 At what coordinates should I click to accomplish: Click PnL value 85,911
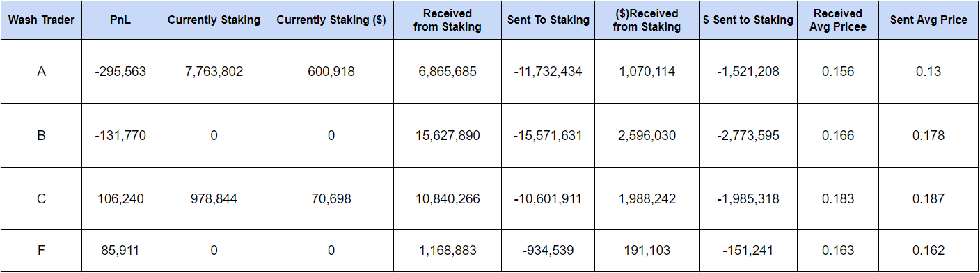(x=120, y=250)
